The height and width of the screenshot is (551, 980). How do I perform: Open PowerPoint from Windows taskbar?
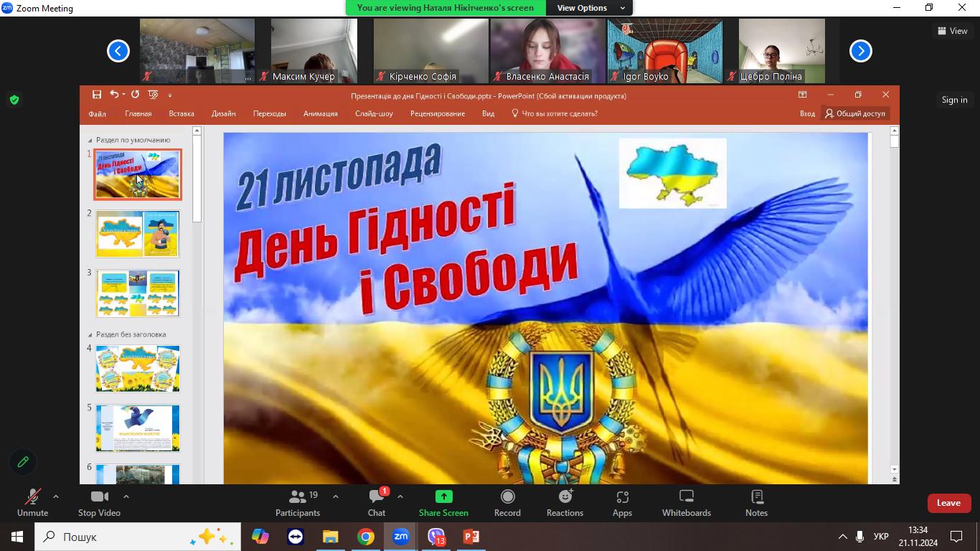[471, 537]
